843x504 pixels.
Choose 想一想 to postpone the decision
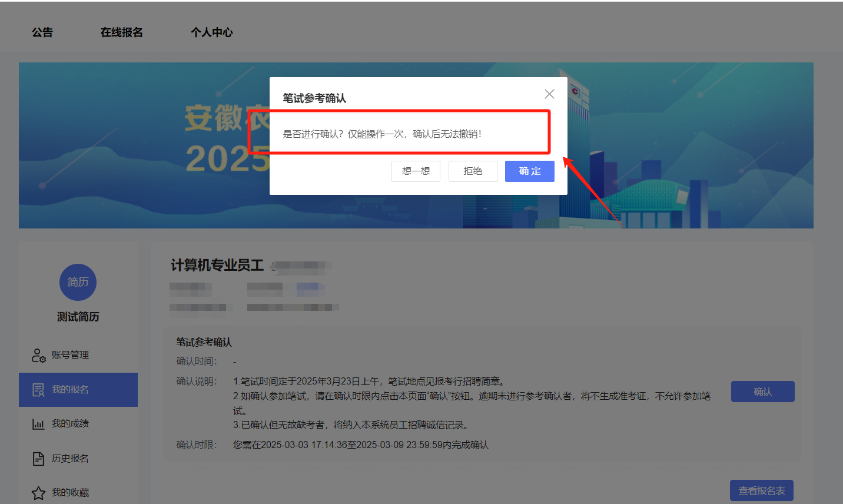pyautogui.click(x=416, y=171)
